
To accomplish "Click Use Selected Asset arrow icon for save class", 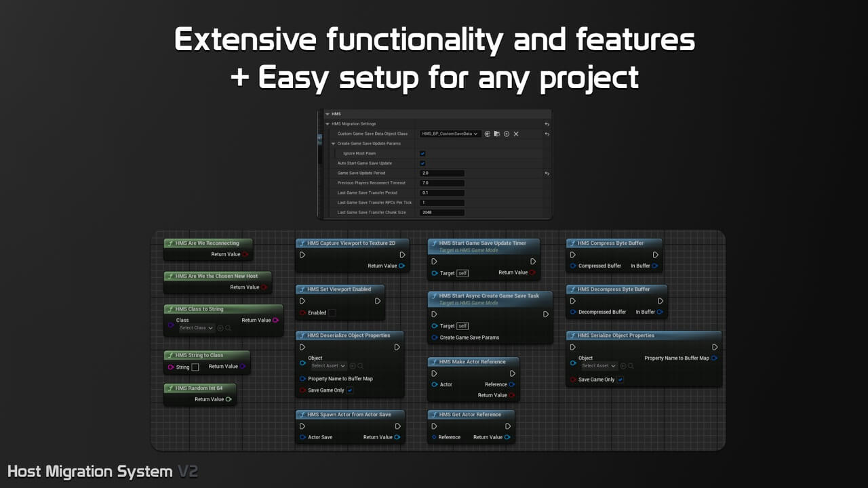I will tap(487, 134).
